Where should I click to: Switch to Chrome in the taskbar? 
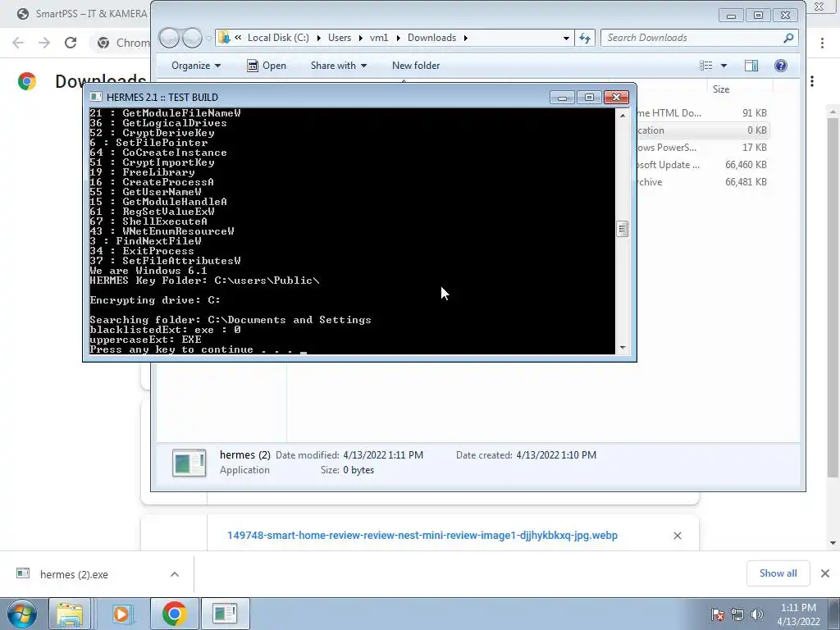tap(174, 614)
